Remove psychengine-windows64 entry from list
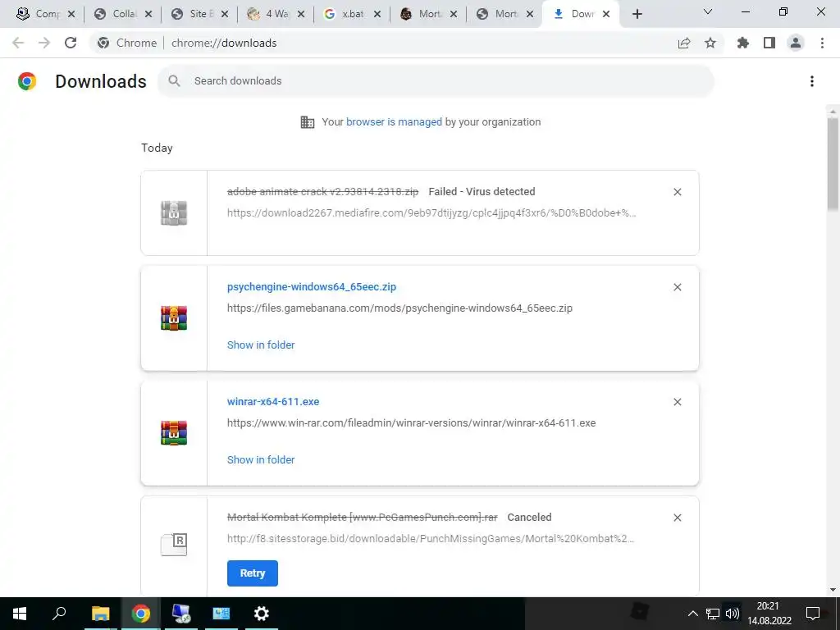Viewport: 840px width, 630px height. click(677, 287)
